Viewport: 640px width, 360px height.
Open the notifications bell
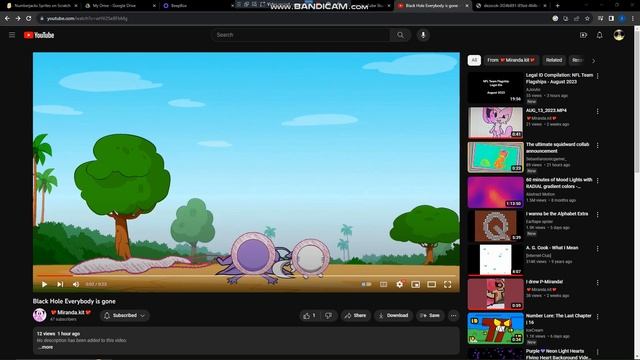[x=600, y=35]
